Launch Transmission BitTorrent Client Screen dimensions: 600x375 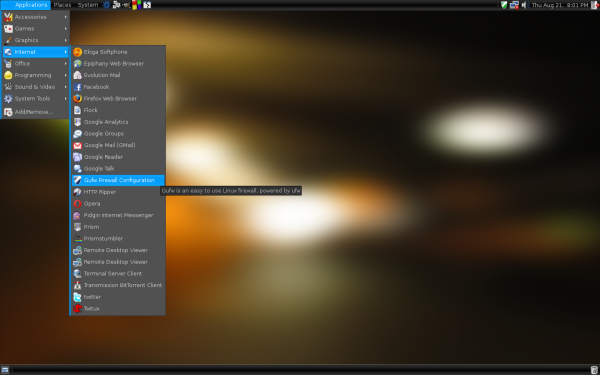pos(118,285)
